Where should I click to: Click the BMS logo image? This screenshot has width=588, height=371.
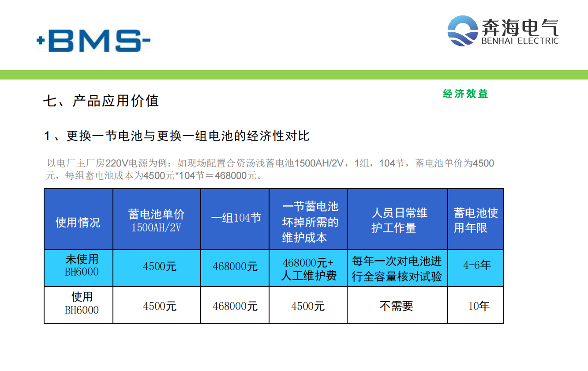pyautogui.click(x=94, y=41)
